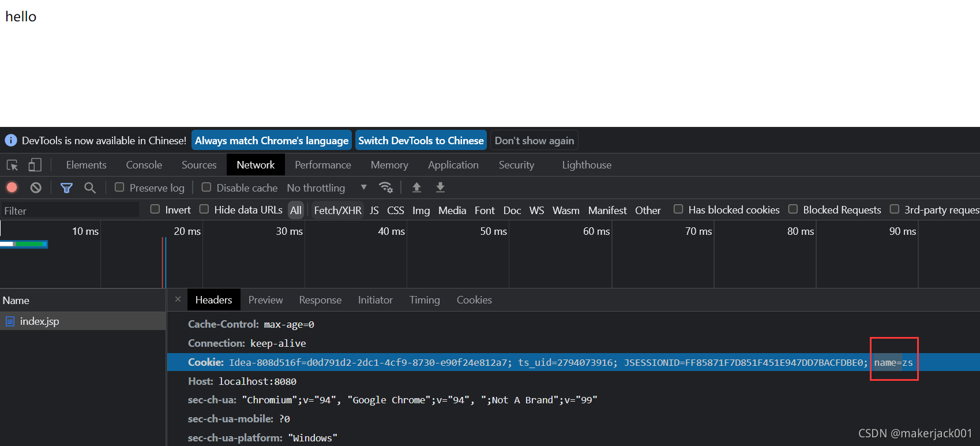Click Don't show again button
This screenshot has width=980, height=446.
click(534, 140)
